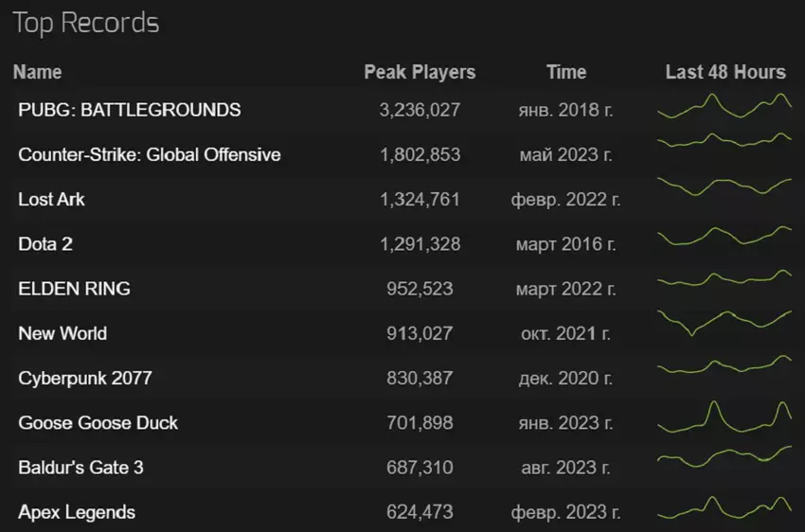Screen dimensions: 805x532
Task: Select the Dota 2 link
Action: (x=45, y=244)
